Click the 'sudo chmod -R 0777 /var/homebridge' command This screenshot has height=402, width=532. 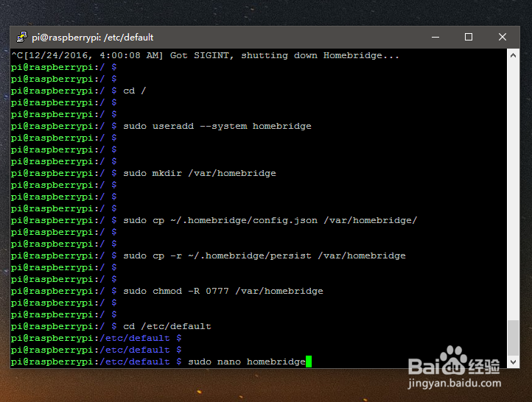(x=223, y=291)
